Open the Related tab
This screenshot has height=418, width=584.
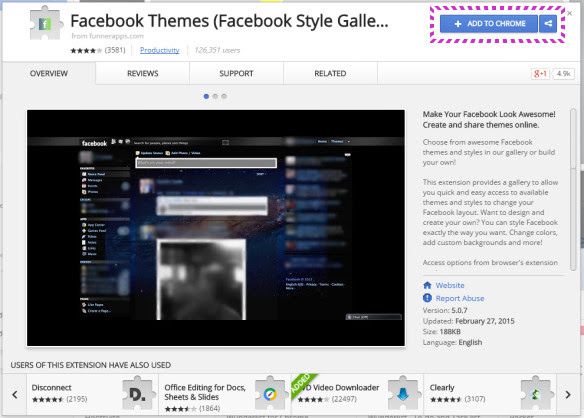tap(330, 73)
